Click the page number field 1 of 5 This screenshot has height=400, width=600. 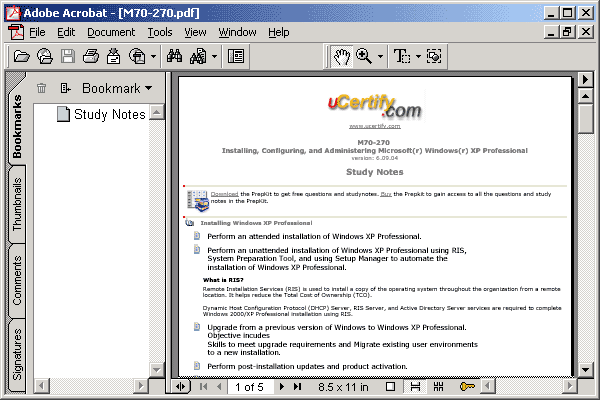(251, 387)
